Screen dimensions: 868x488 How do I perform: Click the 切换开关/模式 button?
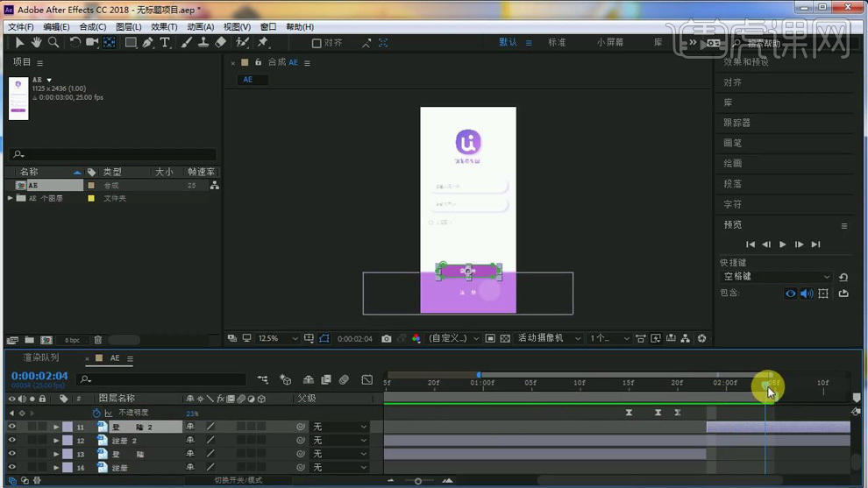(x=238, y=480)
